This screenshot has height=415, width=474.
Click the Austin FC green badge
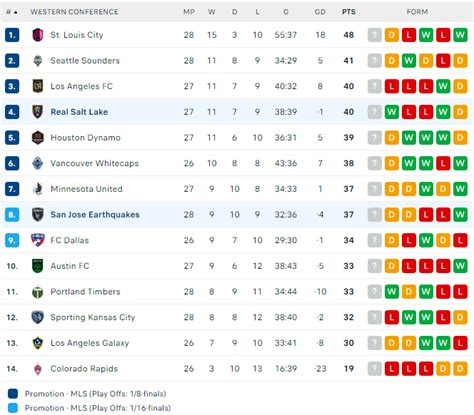[38, 266]
